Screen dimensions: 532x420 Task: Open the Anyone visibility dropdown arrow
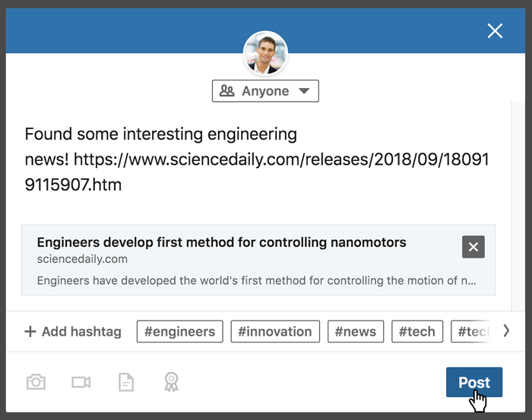coord(304,91)
